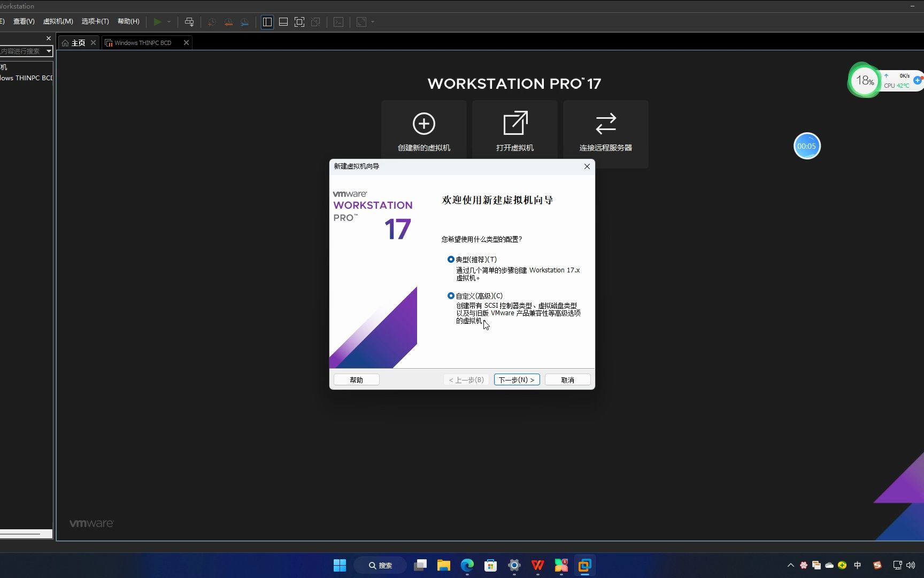924x578 pixels.
Task: Click the disabled < 上一步(B) button
Action: coord(466,380)
